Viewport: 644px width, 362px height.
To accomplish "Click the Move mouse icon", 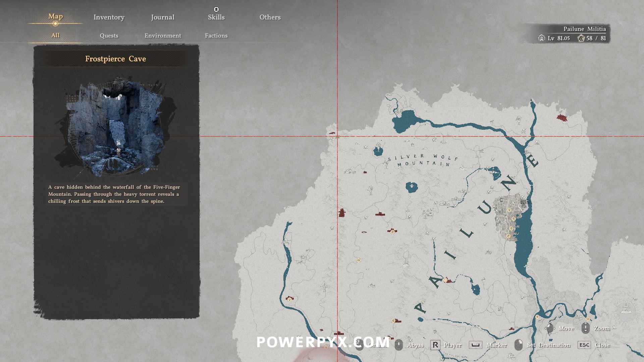I will (550, 328).
